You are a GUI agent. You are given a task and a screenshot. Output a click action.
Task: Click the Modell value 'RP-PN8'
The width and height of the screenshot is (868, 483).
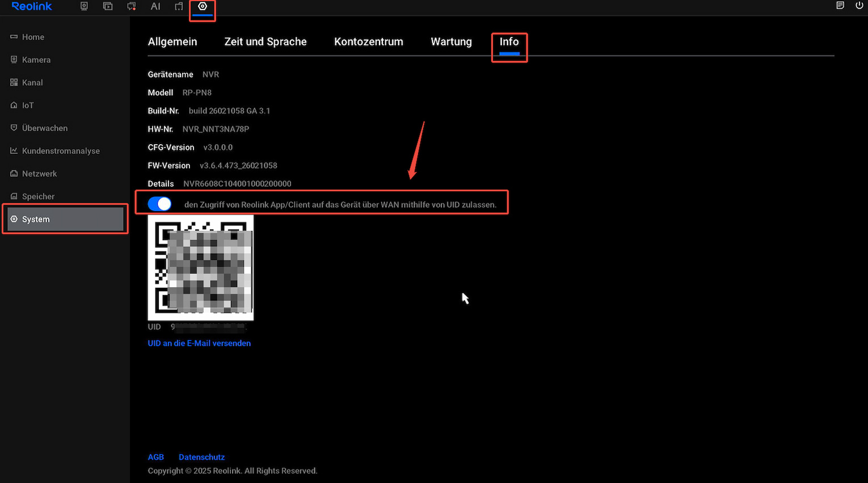click(x=197, y=93)
